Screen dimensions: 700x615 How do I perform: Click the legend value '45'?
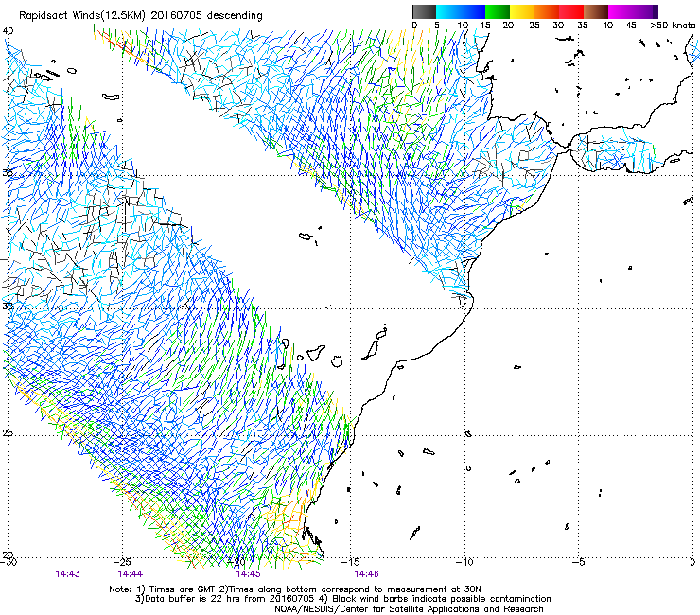coord(631,26)
